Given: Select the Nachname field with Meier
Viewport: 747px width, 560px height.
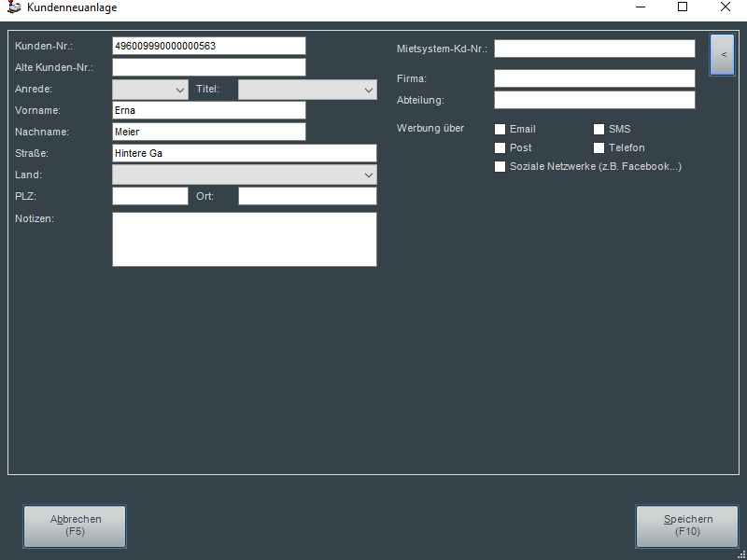Looking at the screenshot, I should (x=209, y=132).
